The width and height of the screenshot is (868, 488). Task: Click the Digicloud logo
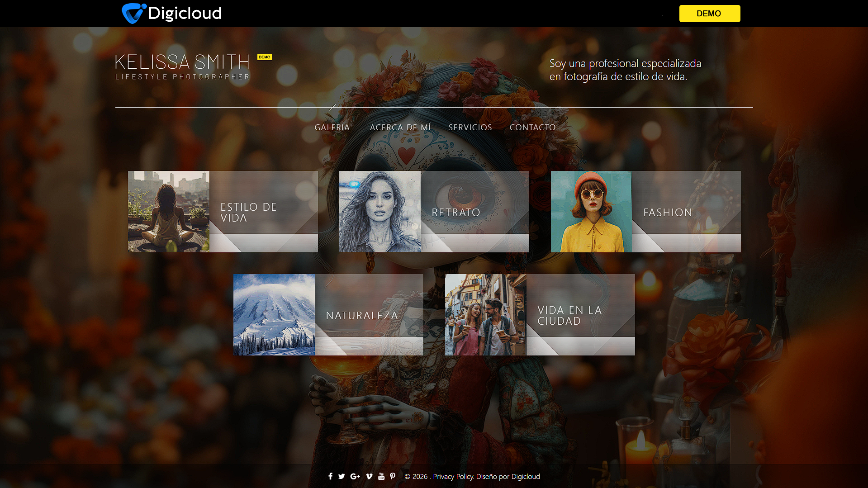click(x=171, y=14)
